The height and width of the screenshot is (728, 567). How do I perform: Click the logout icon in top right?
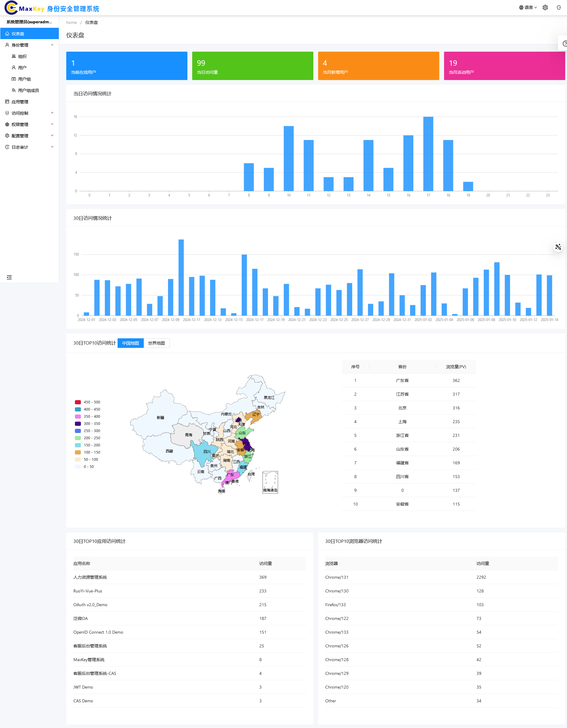point(559,8)
